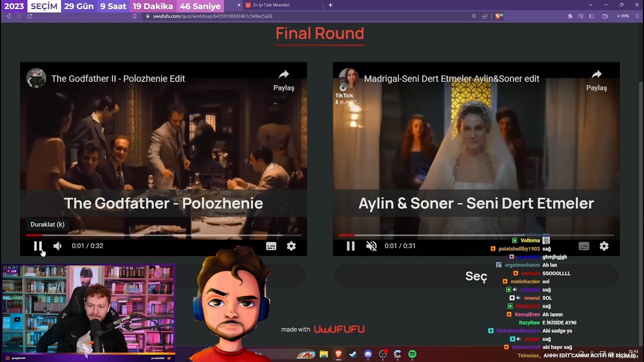Image resolution: width=644 pixels, height=362 pixels.
Task: Toggle subtitles on the Godfather video
Action: pos(271,246)
